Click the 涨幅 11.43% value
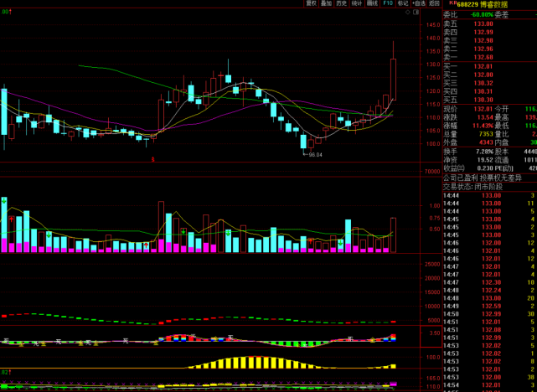Screen dimensions: 537x392 [483, 126]
